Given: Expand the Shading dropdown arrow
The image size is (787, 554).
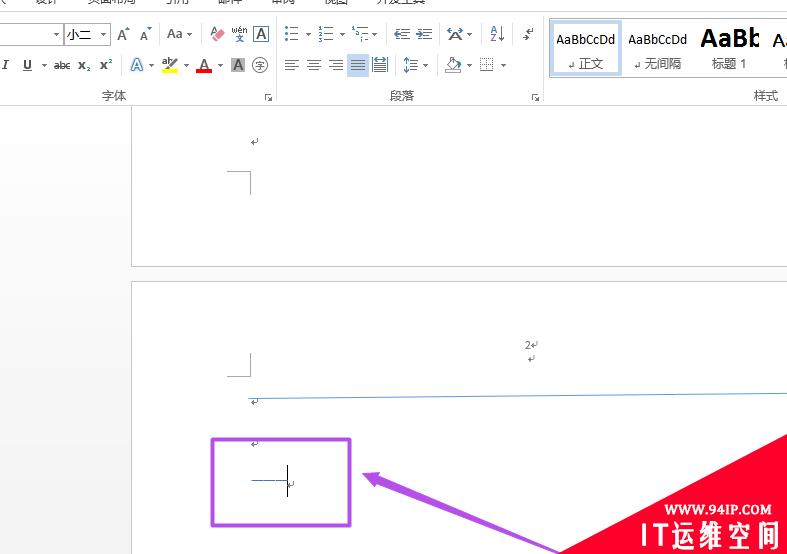Looking at the screenshot, I should tap(469, 65).
